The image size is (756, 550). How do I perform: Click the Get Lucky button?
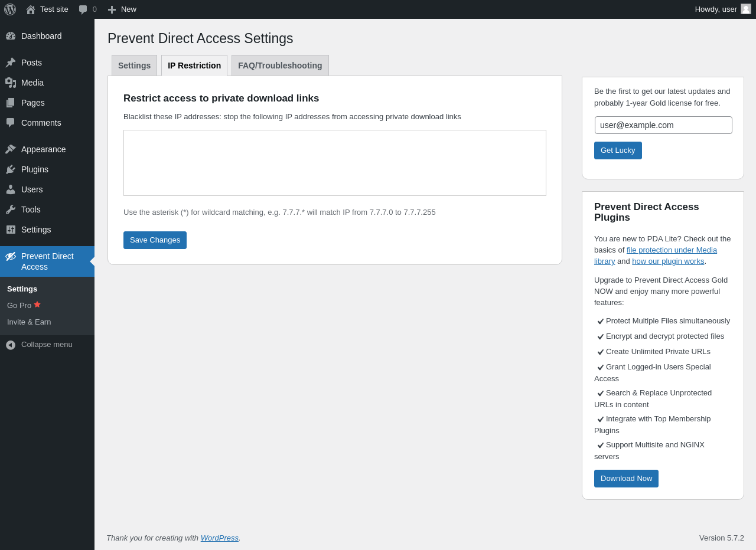618,150
